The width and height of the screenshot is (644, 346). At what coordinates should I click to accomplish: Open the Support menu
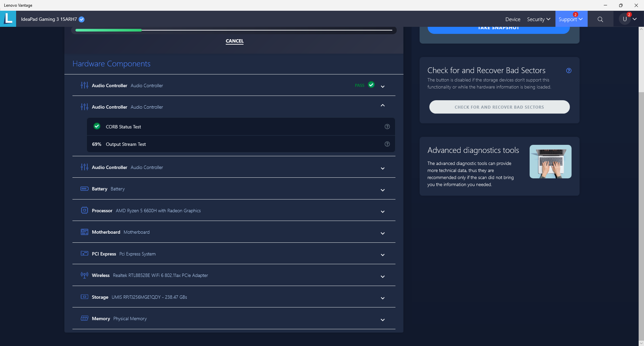click(571, 19)
